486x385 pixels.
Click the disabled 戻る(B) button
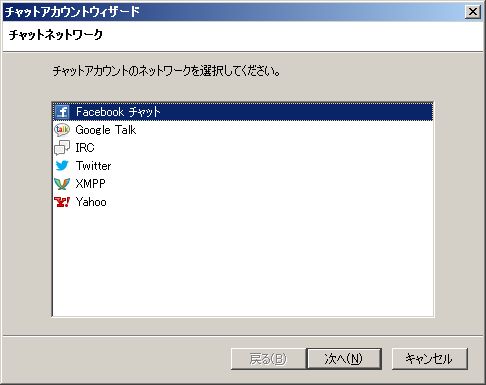coord(268,359)
